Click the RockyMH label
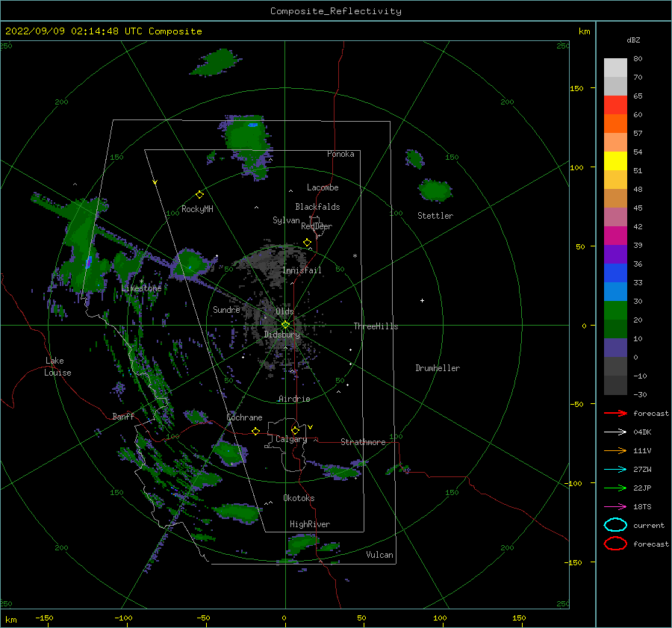Viewport: 672px width, 628px height. pos(197,209)
